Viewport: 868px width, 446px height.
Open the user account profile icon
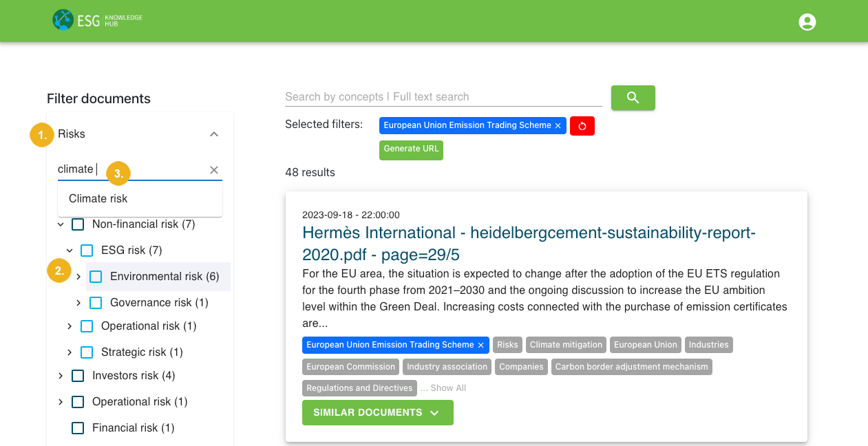point(807,22)
